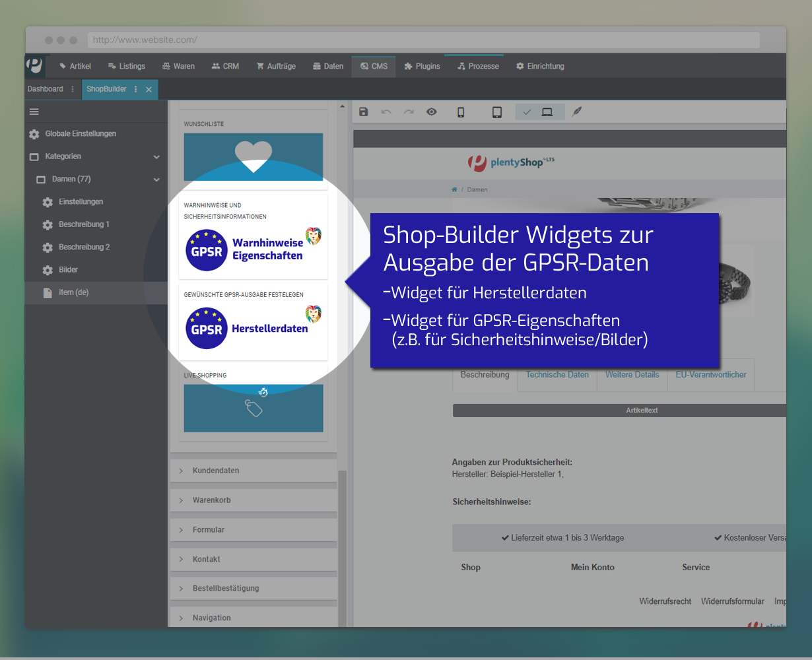Screen dimensions: 812x660
Task: Click the redo arrow icon
Action: (409, 112)
